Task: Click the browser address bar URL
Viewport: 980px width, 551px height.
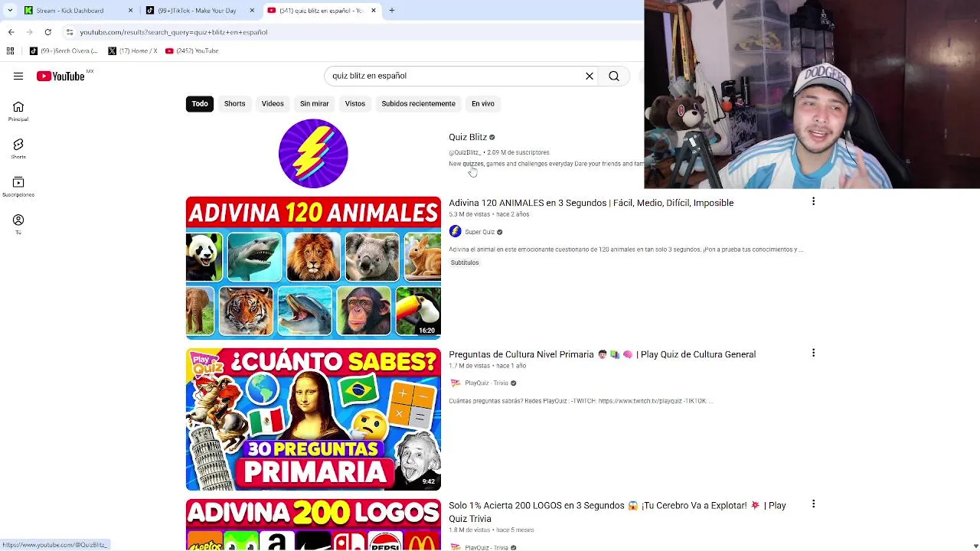Action: click(x=174, y=32)
